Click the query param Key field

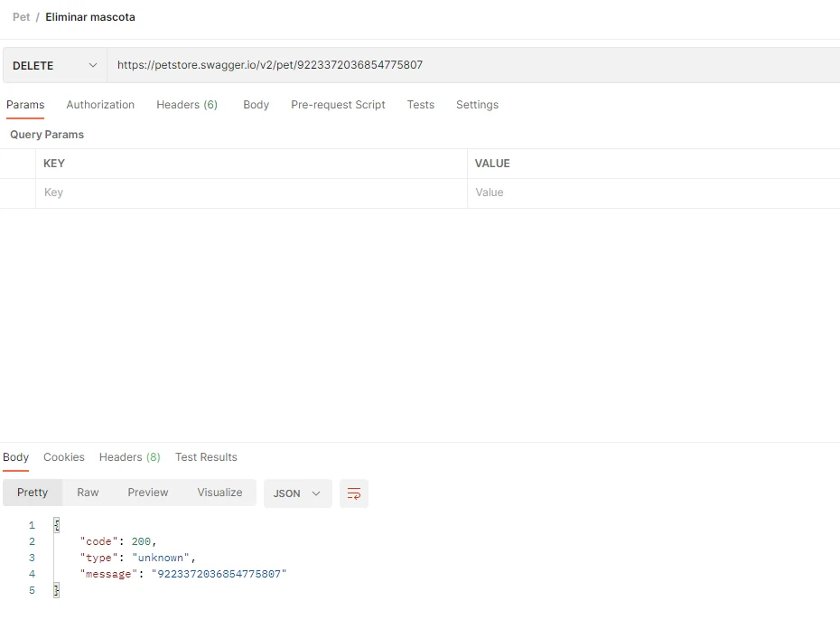251,192
